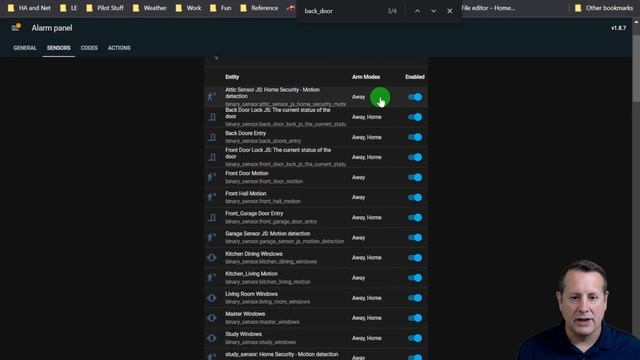The image size is (640, 360).
Task: Toggle Kitchen_Living Motion enabled switch
Action: (x=415, y=278)
